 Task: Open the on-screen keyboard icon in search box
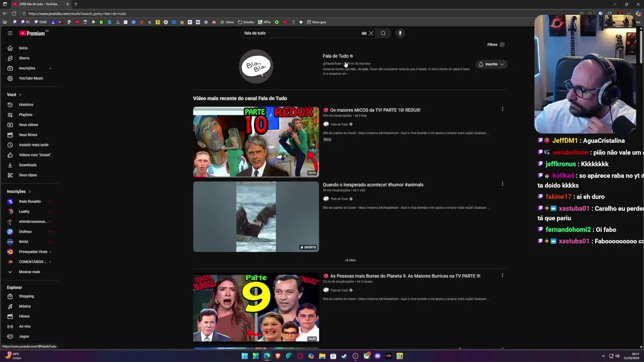[x=364, y=33]
